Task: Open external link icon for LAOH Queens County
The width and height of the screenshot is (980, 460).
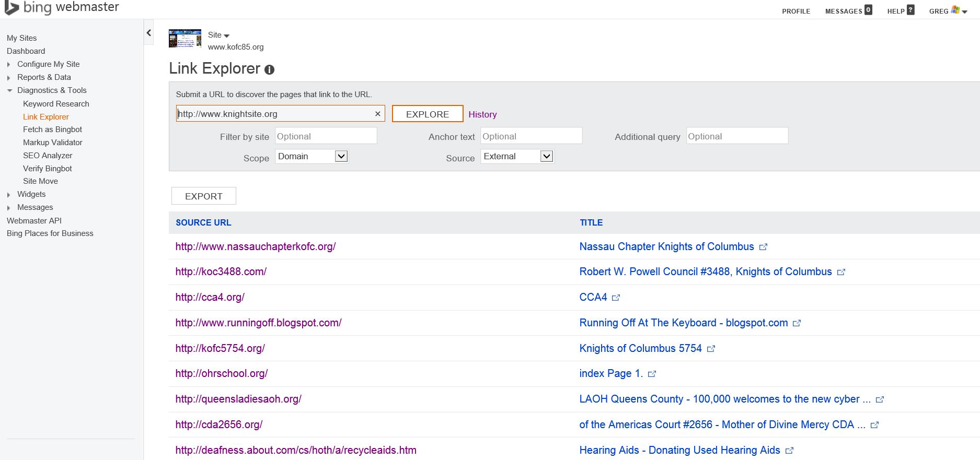Action: pos(880,399)
